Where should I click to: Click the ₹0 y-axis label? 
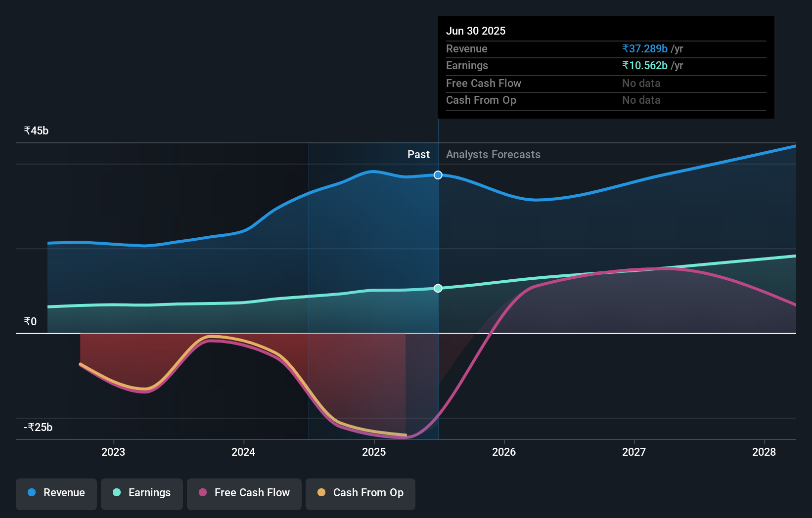pos(30,322)
